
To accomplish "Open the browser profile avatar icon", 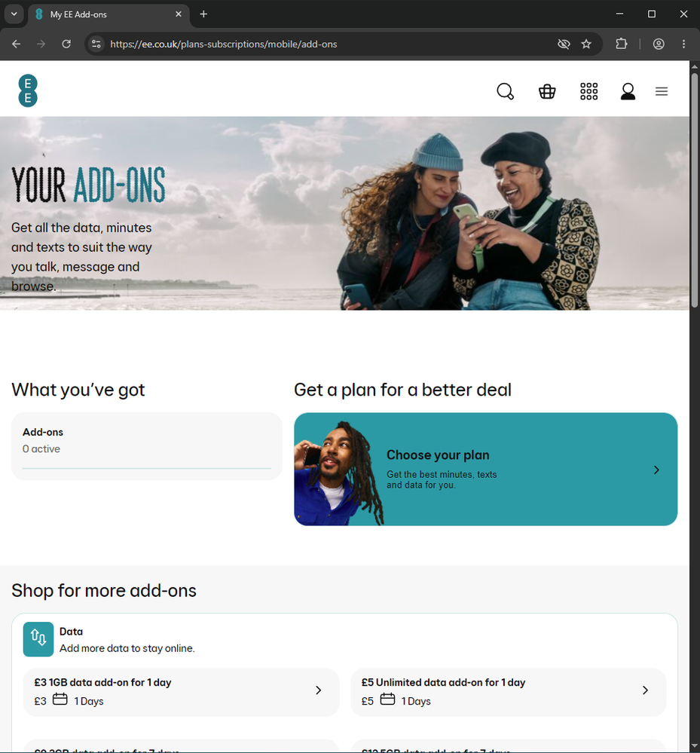I will point(659,44).
